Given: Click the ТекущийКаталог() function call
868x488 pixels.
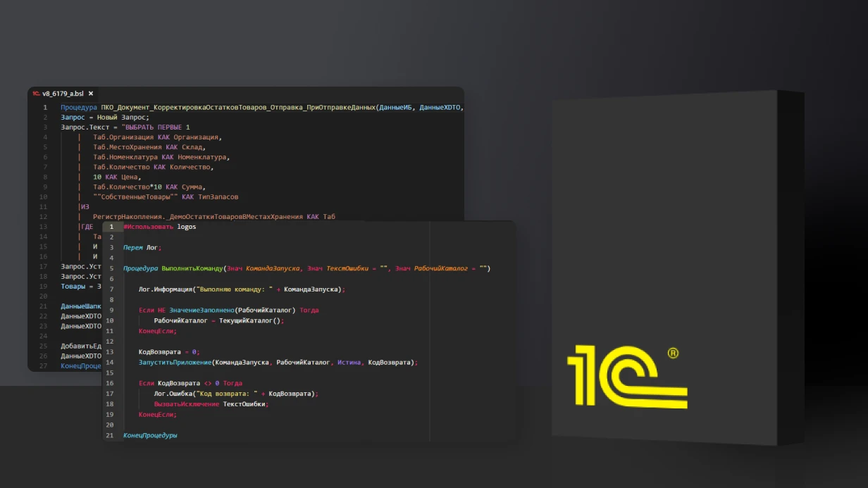Looking at the screenshot, I should [x=250, y=320].
